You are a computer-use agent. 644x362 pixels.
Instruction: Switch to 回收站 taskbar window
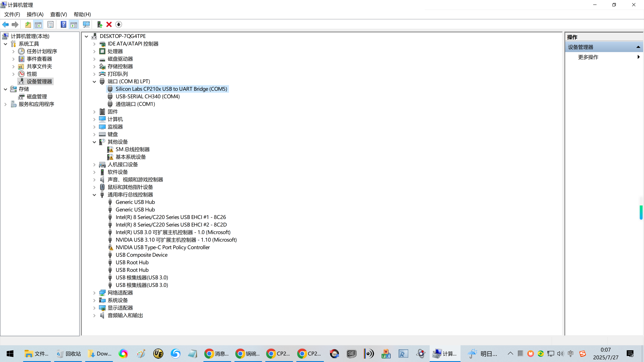coord(68,353)
